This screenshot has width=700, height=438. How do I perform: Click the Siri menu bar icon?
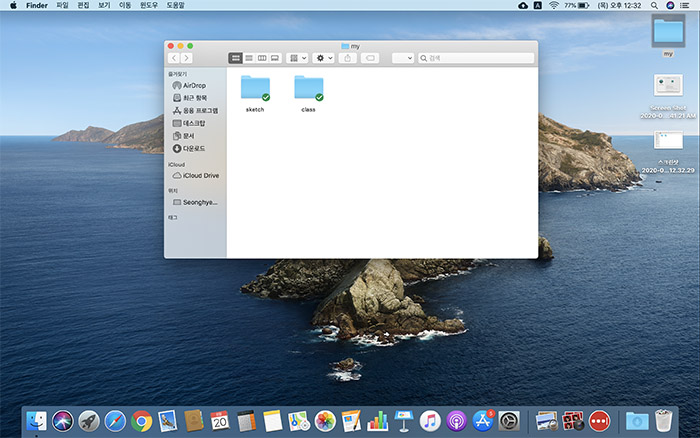pos(670,5)
